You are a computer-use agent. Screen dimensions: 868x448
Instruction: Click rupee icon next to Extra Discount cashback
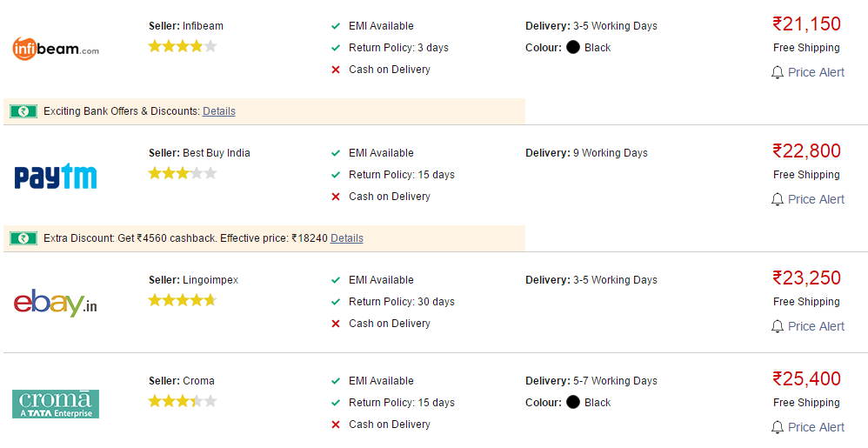23,238
